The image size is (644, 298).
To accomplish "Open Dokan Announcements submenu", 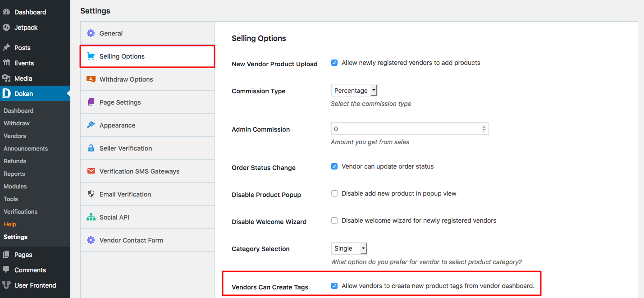I will [x=26, y=148].
